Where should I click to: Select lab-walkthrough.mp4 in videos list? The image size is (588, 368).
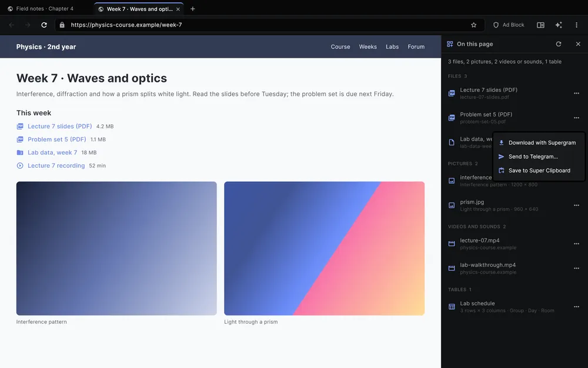tap(514, 268)
